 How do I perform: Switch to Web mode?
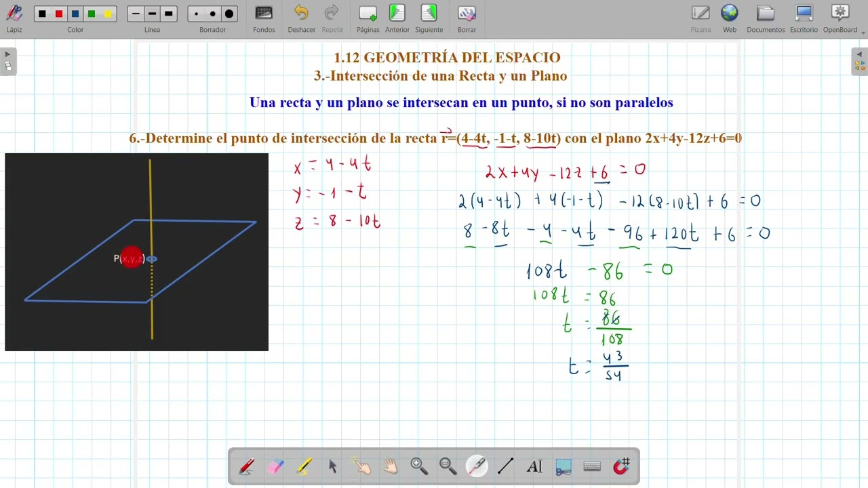(x=730, y=18)
